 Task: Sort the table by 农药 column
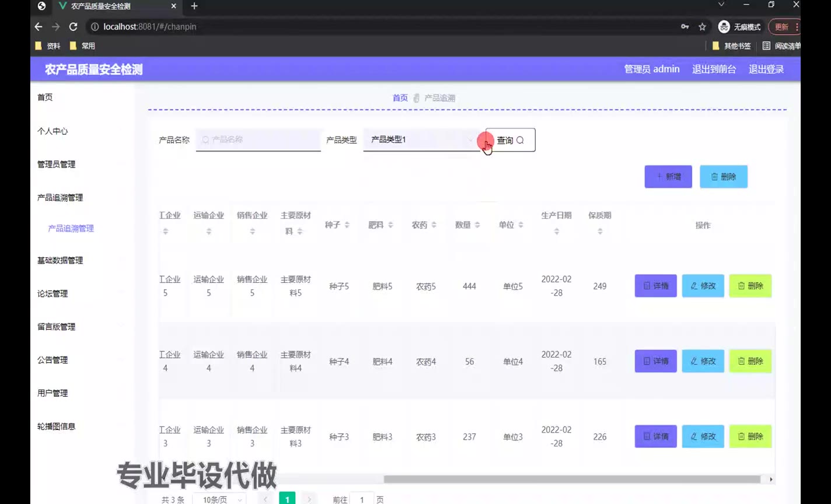point(434,225)
